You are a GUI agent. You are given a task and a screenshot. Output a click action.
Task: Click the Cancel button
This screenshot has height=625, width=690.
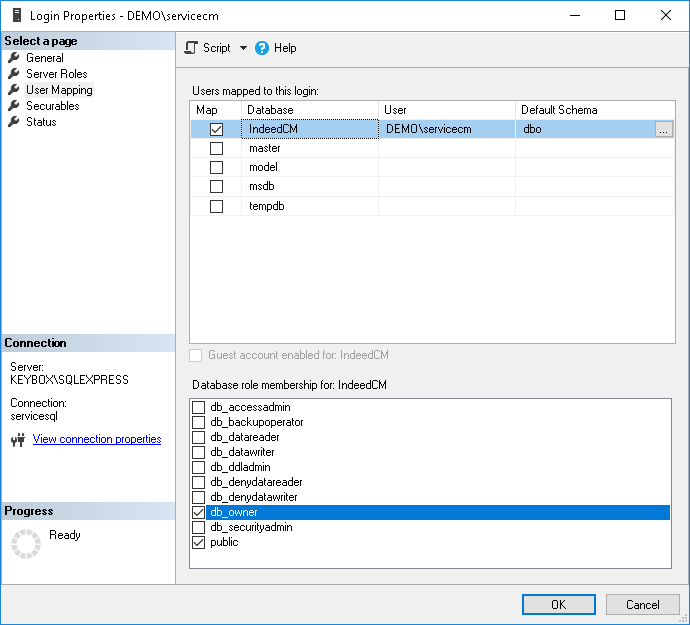pos(642,604)
